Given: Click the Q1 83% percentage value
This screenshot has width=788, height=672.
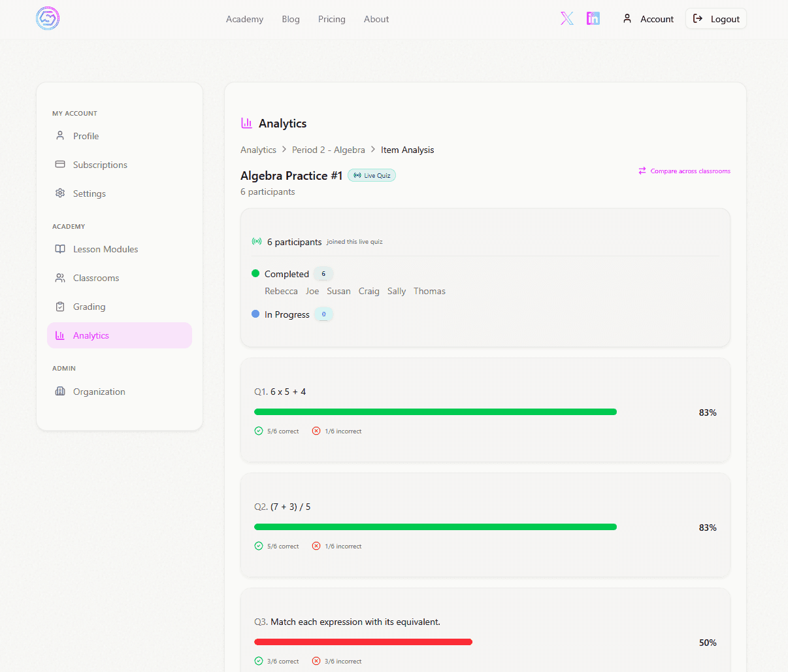Looking at the screenshot, I should coord(708,412).
